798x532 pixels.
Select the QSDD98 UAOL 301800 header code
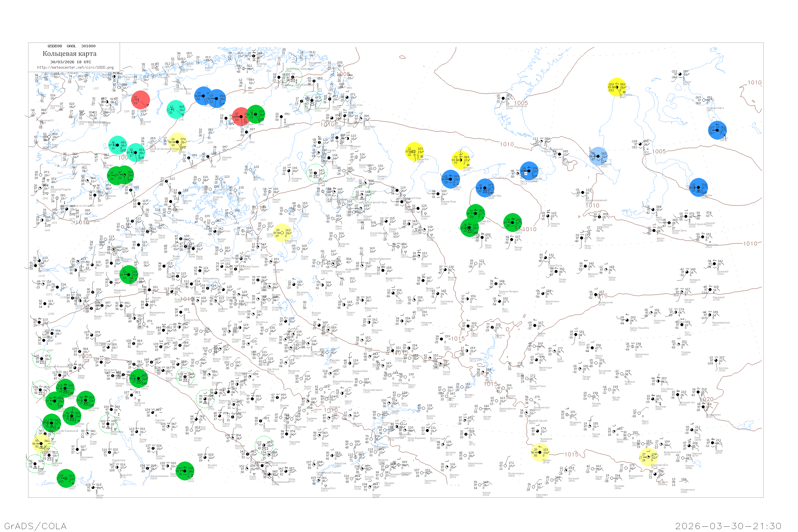[72, 46]
